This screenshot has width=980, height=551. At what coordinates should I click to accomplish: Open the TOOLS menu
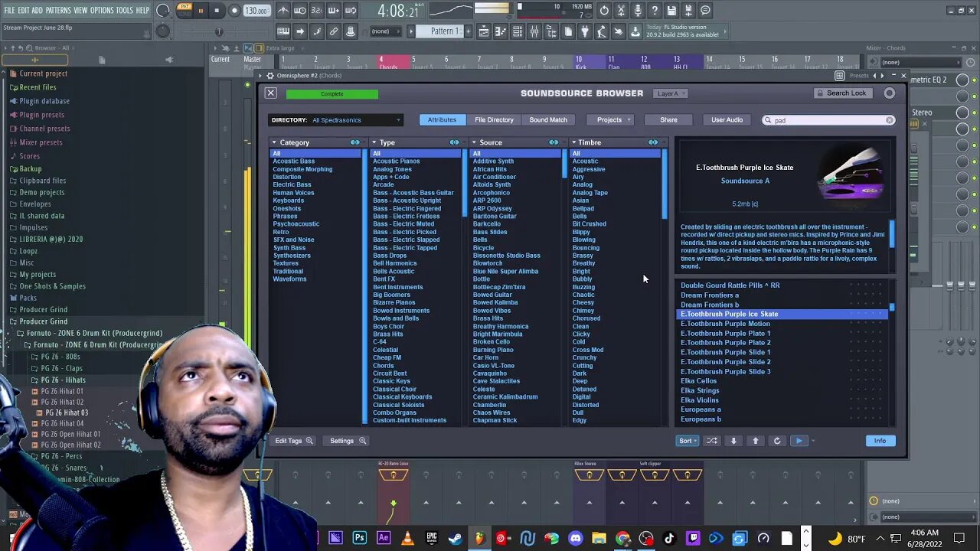125,11
